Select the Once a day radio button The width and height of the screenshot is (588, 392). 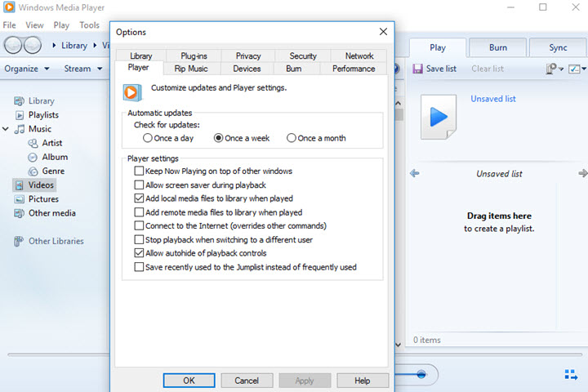click(147, 138)
